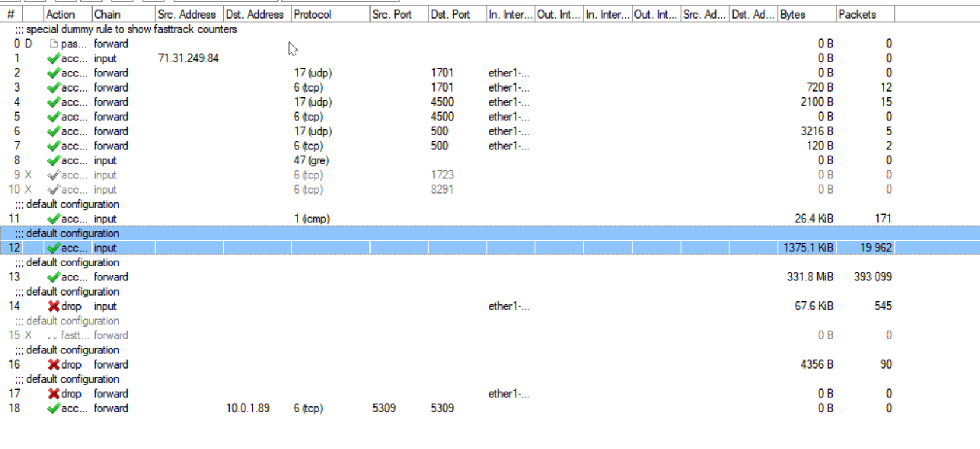Click the accept icon on icmp rule 11
The height and width of the screenshot is (449, 980).
tap(54, 219)
